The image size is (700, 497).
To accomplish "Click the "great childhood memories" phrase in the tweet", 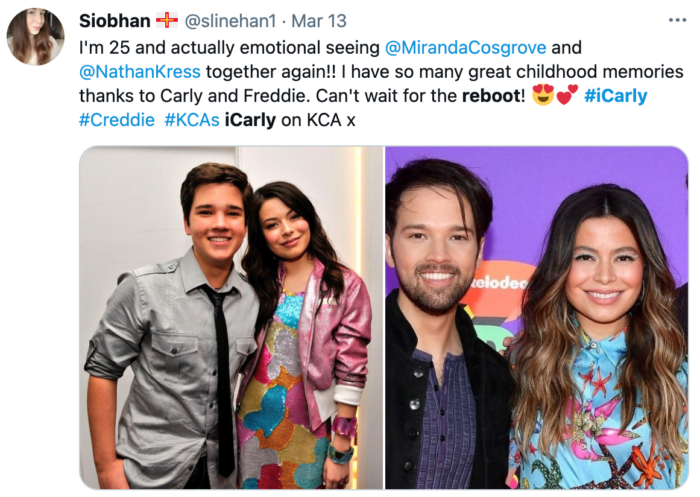I will coord(574,71).
